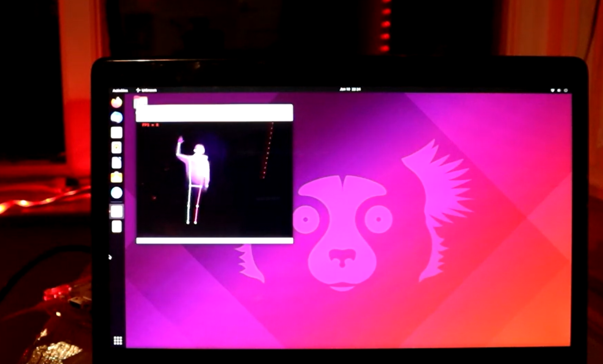Click the volume icon in system tray

(x=559, y=91)
